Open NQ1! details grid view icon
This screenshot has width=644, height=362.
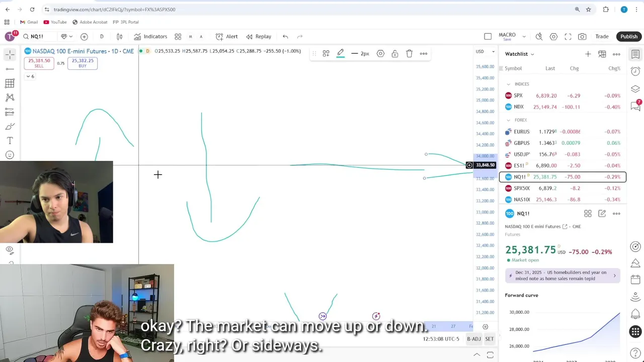[588, 214]
